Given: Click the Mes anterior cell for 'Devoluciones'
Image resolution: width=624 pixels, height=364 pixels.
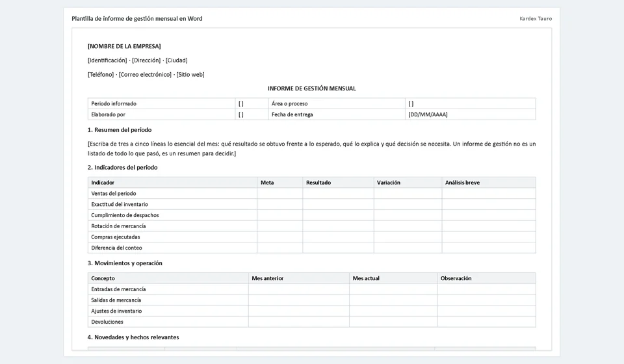Looking at the screenshot, I should pos(299,322).
